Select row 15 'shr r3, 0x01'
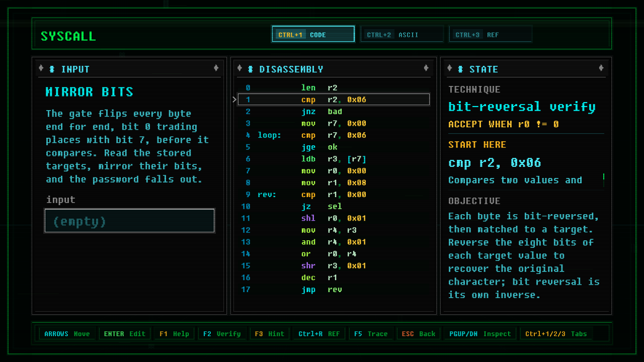 tap(334, 265)
